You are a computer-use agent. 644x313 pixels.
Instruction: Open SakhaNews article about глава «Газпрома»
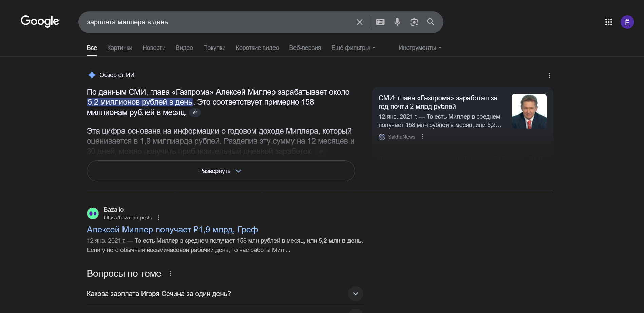[x=438, y=102]
